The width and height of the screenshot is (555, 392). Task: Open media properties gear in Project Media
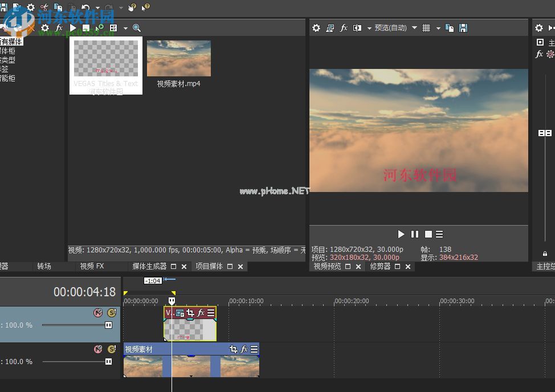click(45, 27)
